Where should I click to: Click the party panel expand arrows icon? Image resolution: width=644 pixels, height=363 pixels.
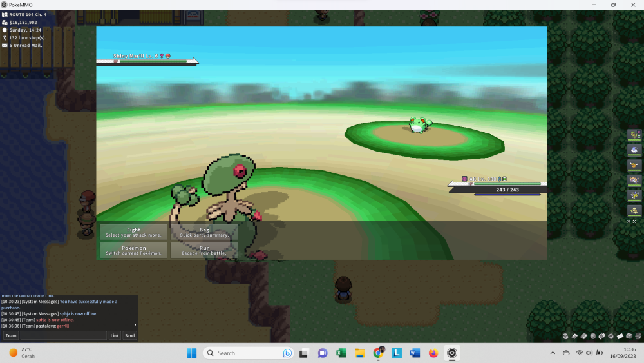634,221
